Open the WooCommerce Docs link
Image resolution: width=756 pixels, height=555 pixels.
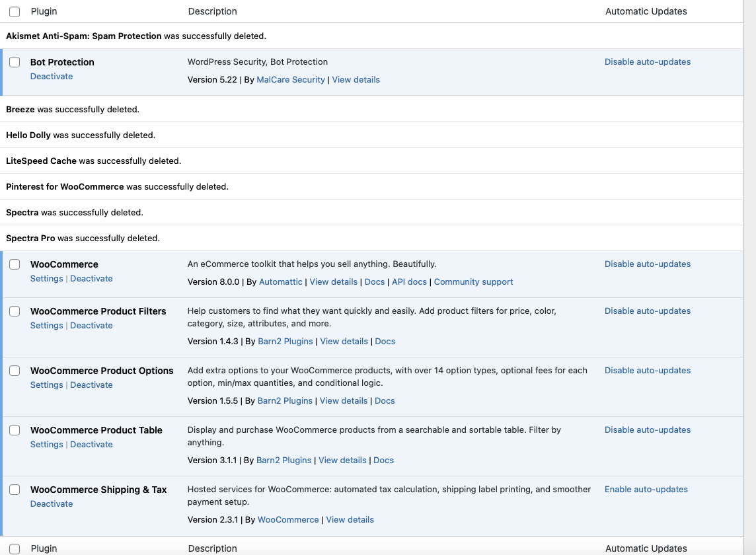(x=375, y=281)
